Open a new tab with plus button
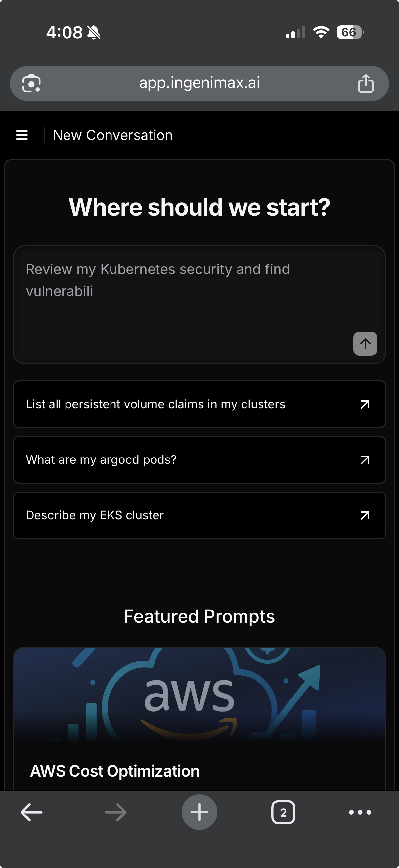 pyautogui.click(x=199, y=812)
